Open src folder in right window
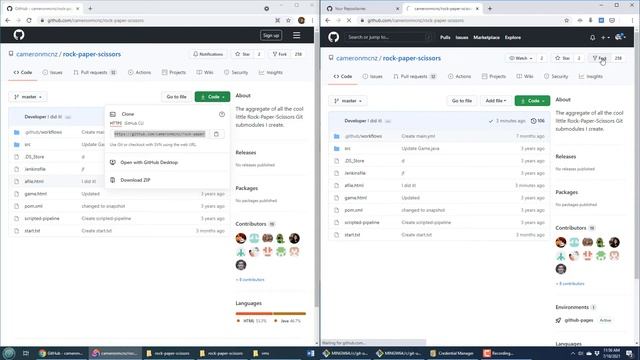640x360 pixels. coord(347,149)
